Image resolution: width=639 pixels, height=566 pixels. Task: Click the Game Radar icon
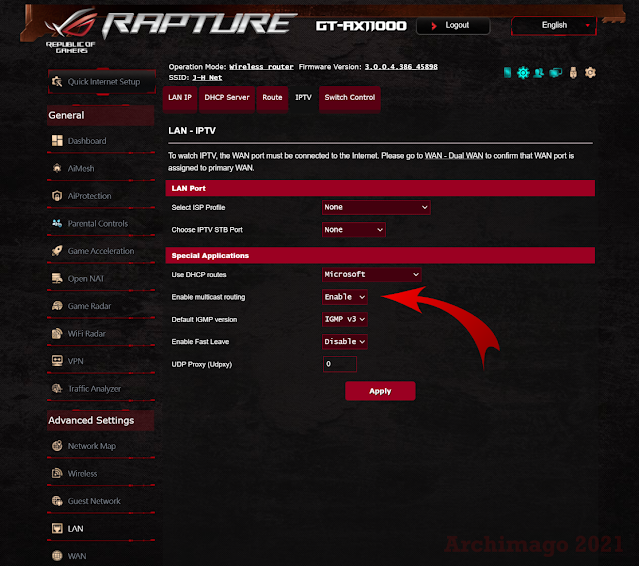(x=57, y=306)
